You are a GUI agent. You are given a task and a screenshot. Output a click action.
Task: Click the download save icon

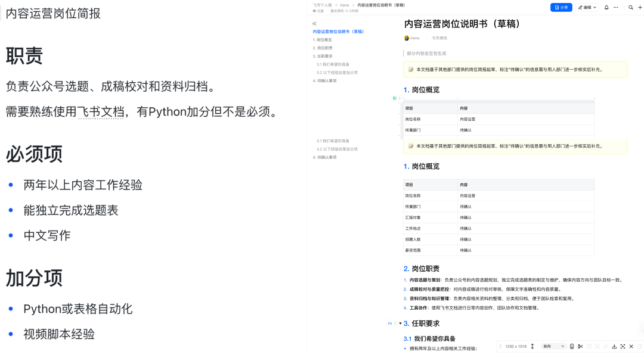(x=614, y=347)
